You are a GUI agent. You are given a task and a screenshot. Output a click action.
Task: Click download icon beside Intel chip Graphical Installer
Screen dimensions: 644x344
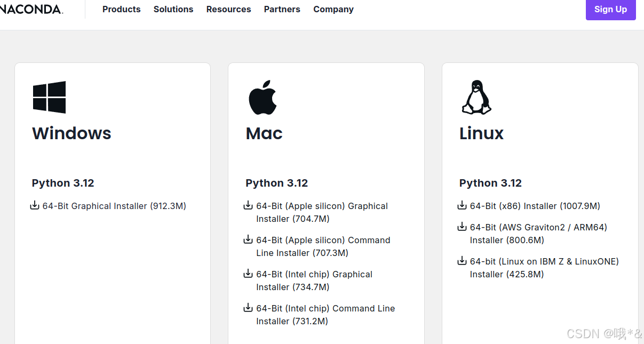coord(248,274)
